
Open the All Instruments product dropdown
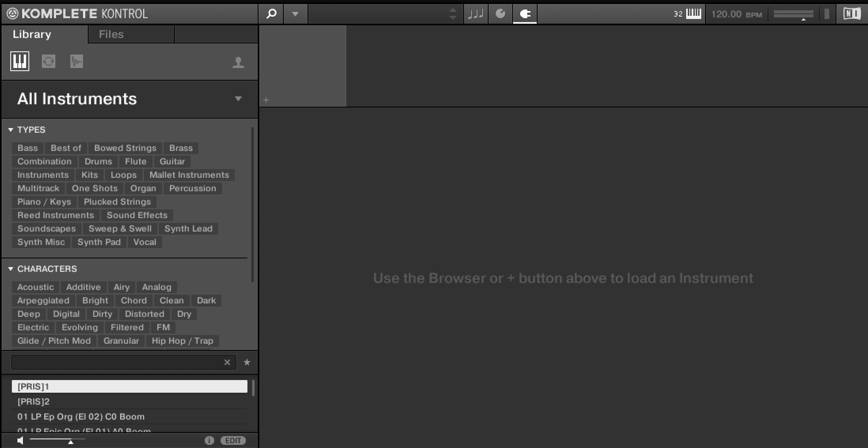238,99
